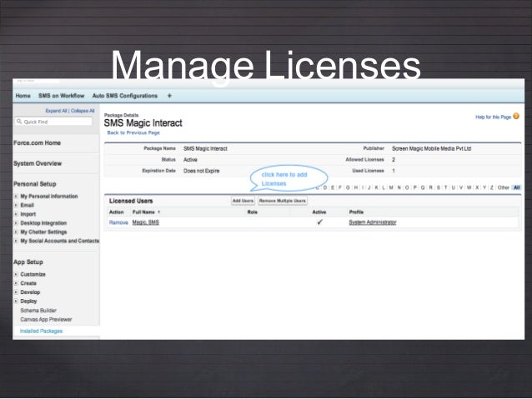Click the App Setup heading
Image resolution: width=532 pixels, height=399 pixels.
(28, 262)
